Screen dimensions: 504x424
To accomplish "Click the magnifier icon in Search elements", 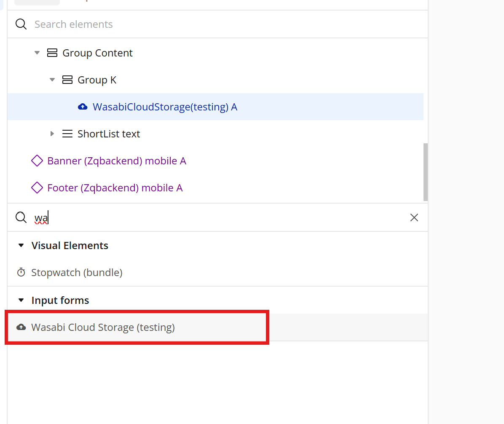I will pos(21,24).
